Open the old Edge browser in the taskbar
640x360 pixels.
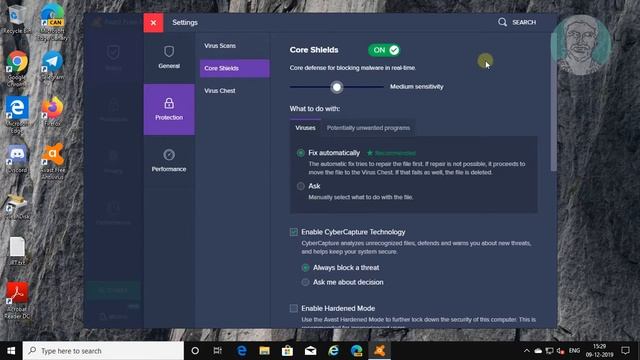(242, 351)
